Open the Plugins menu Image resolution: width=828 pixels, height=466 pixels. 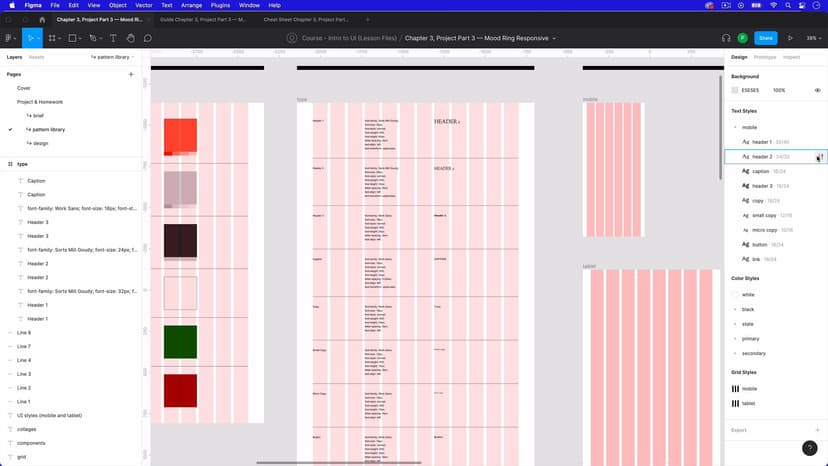tap(220, 5)
